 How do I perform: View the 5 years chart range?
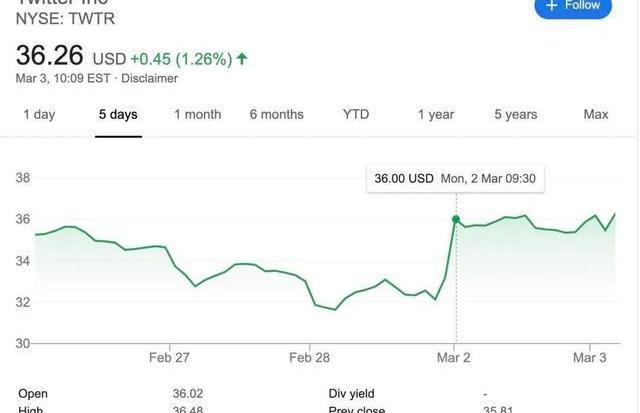click(515, 114)
